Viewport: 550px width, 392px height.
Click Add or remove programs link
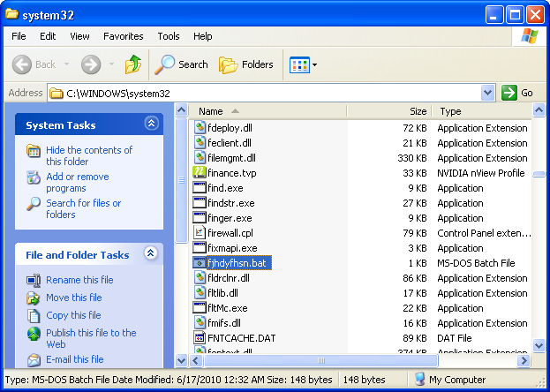click(78, 183)
